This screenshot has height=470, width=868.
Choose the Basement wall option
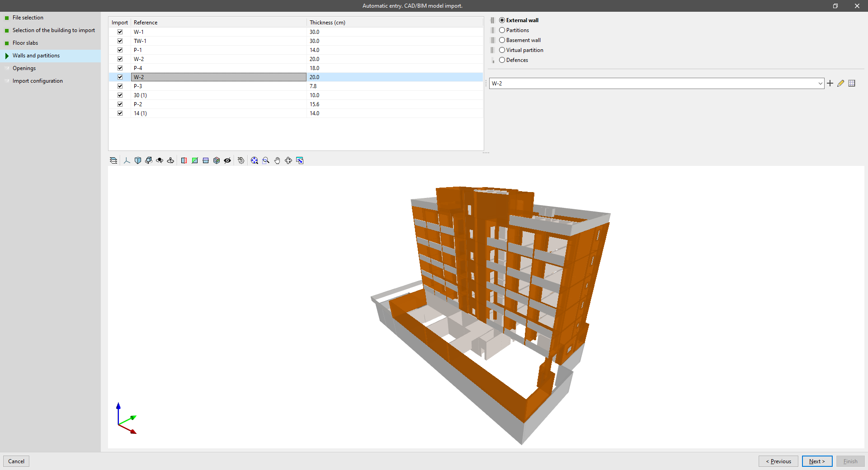(x=502, y=40)
